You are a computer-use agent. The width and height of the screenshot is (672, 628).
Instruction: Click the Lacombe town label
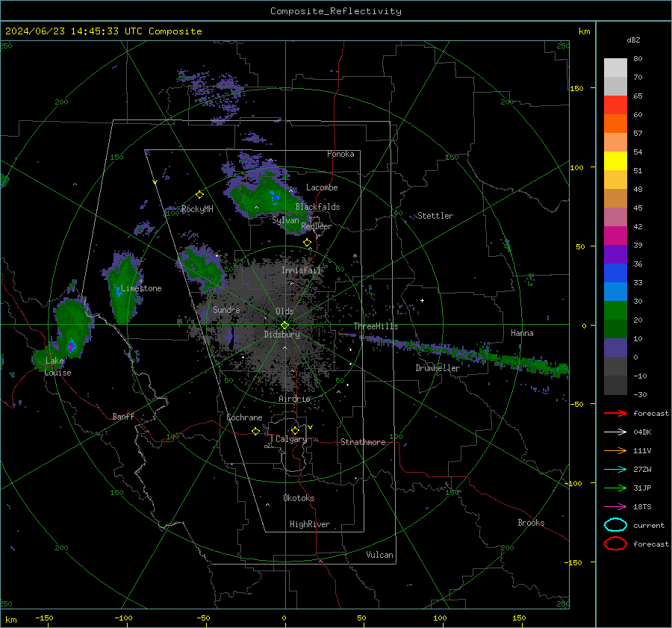point(322,187)
